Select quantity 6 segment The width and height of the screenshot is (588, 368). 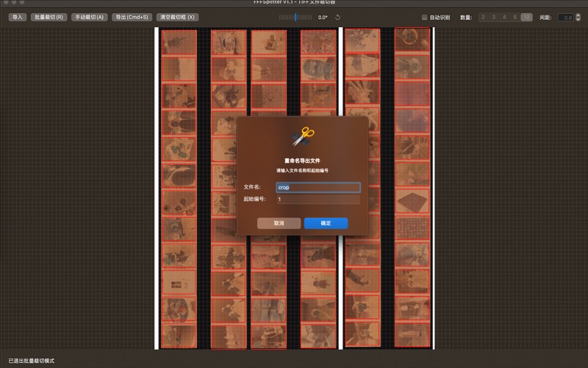click(515, 17)
